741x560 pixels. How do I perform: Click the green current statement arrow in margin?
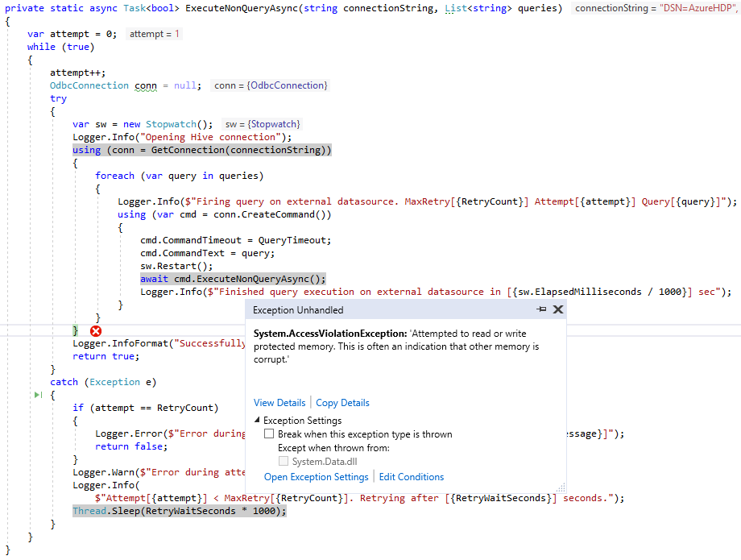[x=39, y=395]
